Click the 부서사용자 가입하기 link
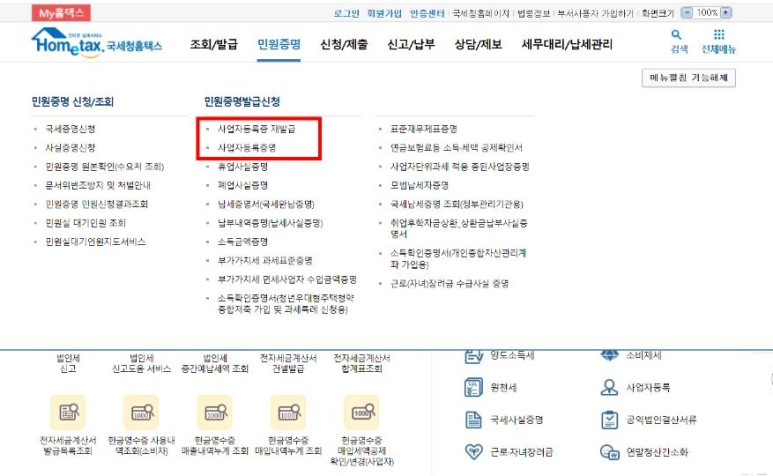The height and width of the screenshot is (476, 773). (x=595, y=13)
